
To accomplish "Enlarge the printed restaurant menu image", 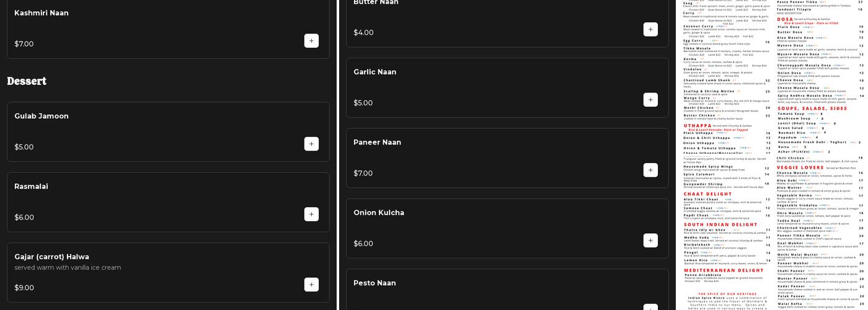I will pos(773,155).
